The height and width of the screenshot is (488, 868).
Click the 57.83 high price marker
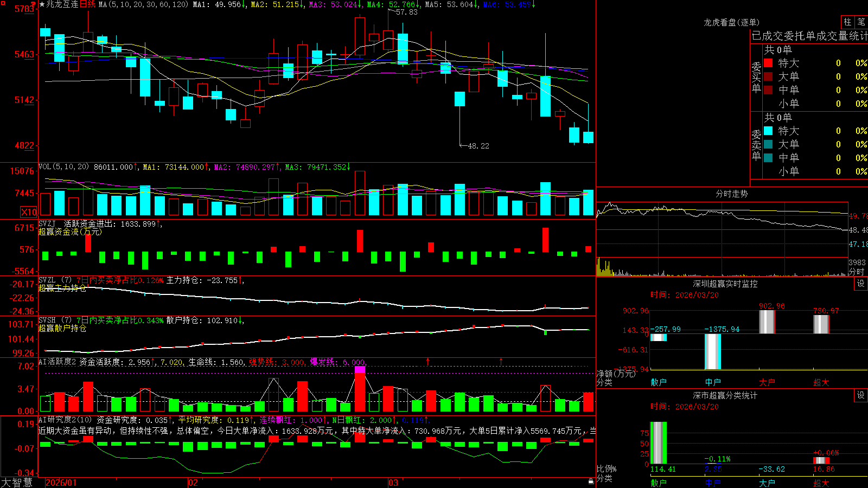407,12
